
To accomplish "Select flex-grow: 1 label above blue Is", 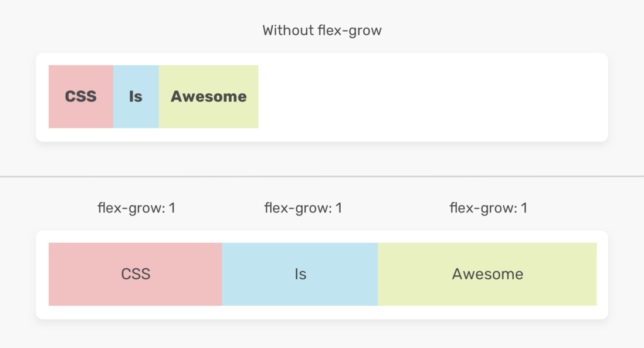I will (303, 208).
